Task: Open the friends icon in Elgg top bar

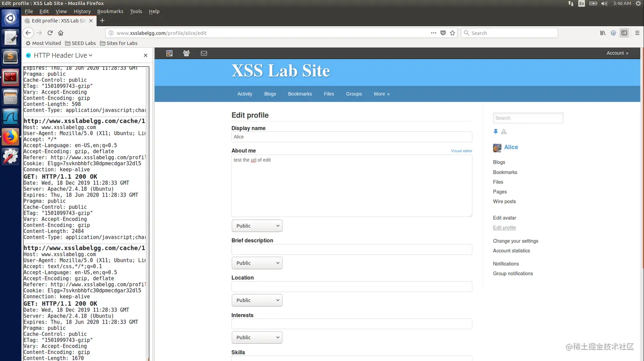Action: (x=186, y=53)
